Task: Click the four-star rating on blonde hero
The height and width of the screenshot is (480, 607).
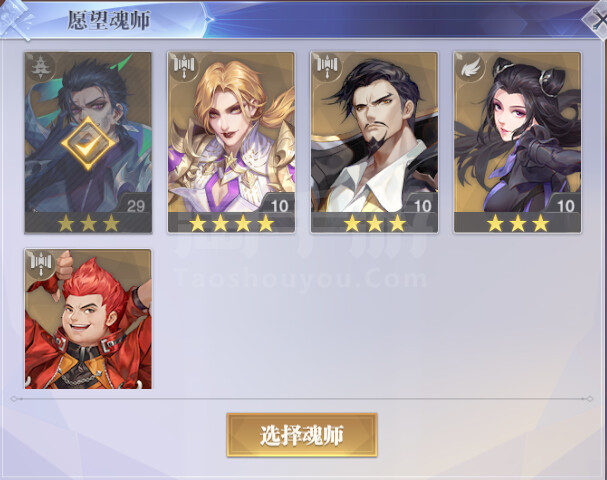Action: point(231,223)
